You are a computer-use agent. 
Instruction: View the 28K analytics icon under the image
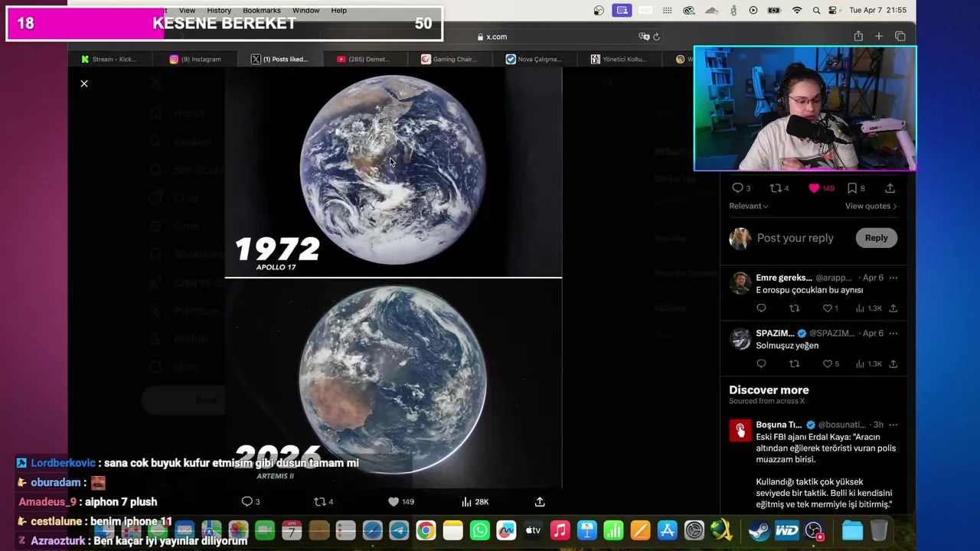coord(466,501)
